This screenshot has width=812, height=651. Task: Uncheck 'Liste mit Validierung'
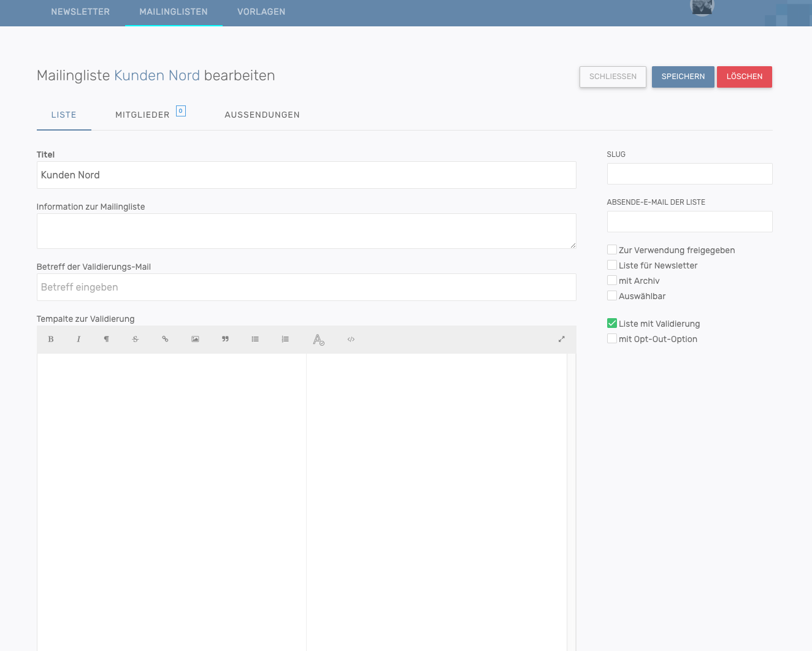(612, 324)
